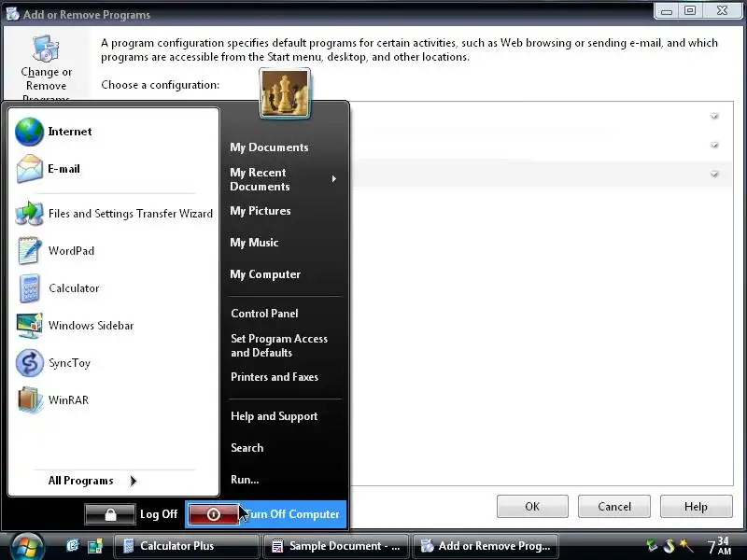Screen dimensions: 747x560
Task: Minimize the Add or Remove Programs window
Action: (667, 10)
